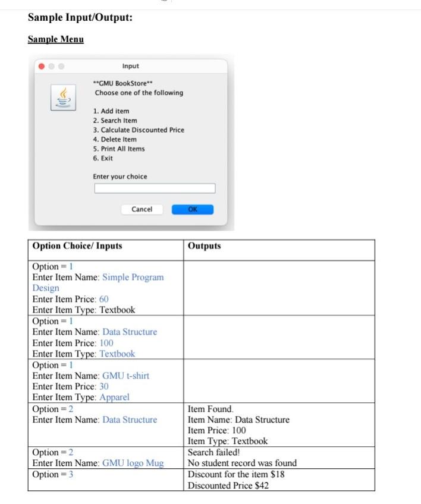This screenshot has width=421, height=504.
Task: Click 'Option Choice/ Inputs' table header
Action: click(x=77, y=245)
